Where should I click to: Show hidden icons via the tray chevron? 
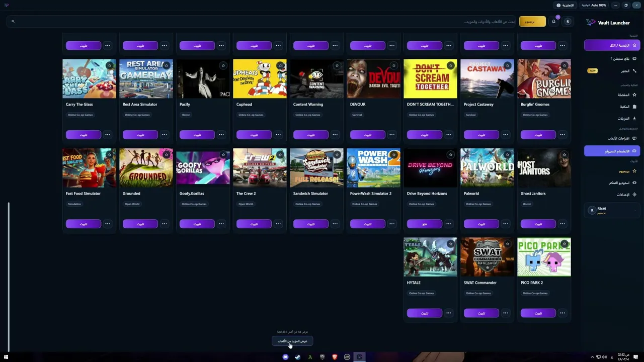[592, 357]
